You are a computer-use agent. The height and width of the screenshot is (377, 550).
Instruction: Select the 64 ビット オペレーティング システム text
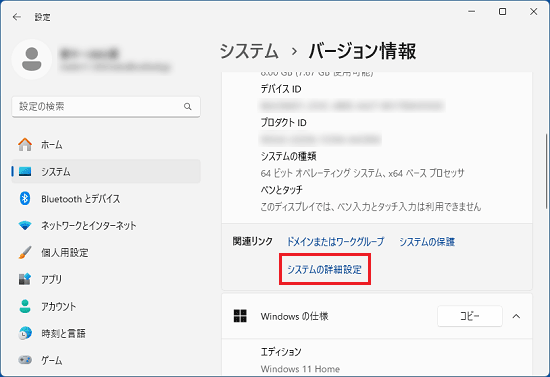pos(362,173)
